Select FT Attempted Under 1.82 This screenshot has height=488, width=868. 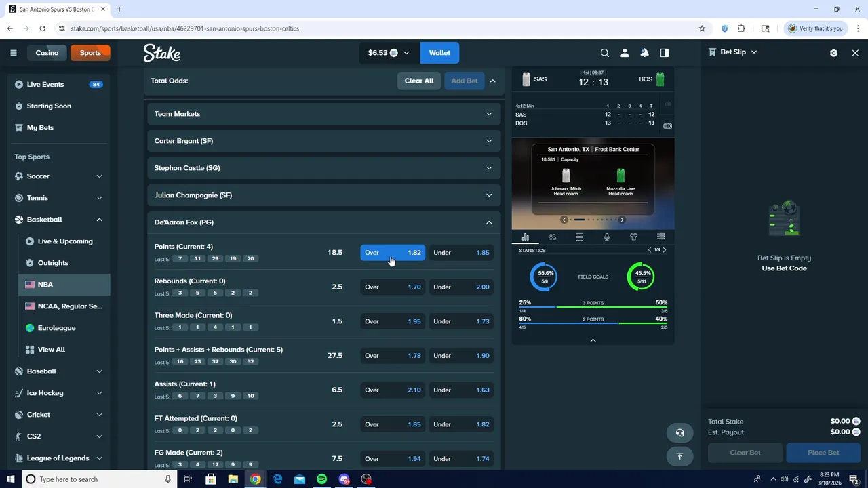[461, 424]
